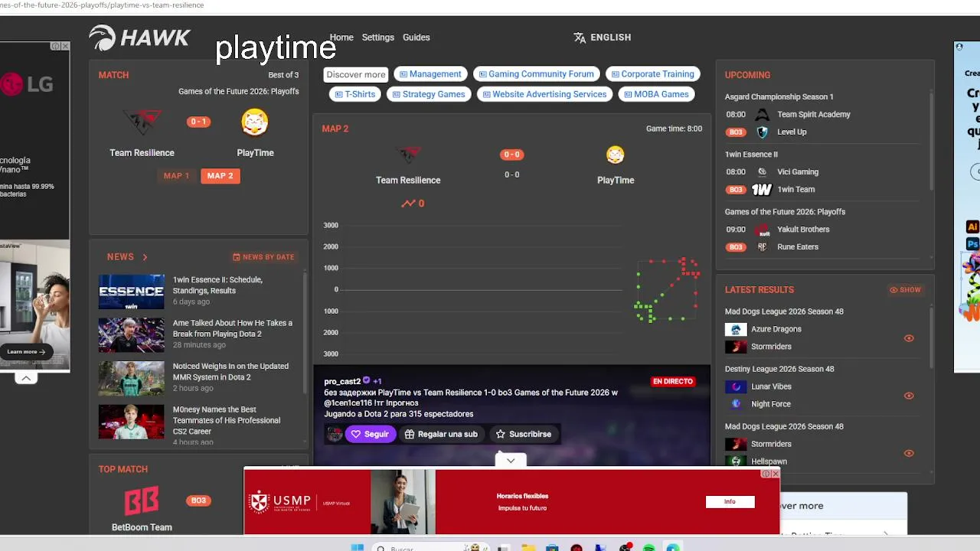Click the T-Shirts chip
The width and height of the screenshot is (980, 551).
pyautogui.click(x=355, y=94)
